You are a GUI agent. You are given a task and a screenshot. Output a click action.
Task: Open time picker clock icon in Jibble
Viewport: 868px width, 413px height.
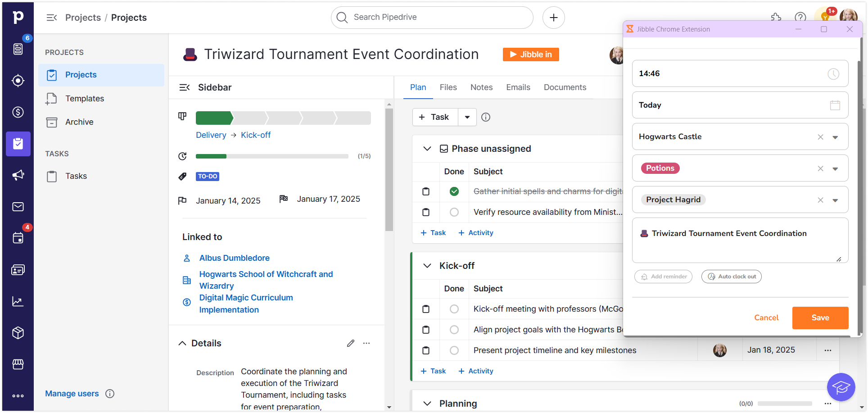[x=833, y=74]
